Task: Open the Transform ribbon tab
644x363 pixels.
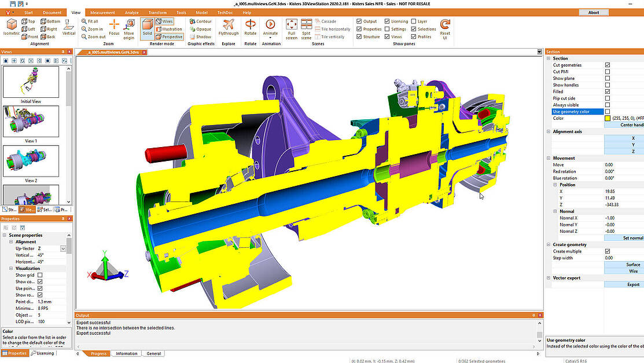Action: (x=157, y=13)
